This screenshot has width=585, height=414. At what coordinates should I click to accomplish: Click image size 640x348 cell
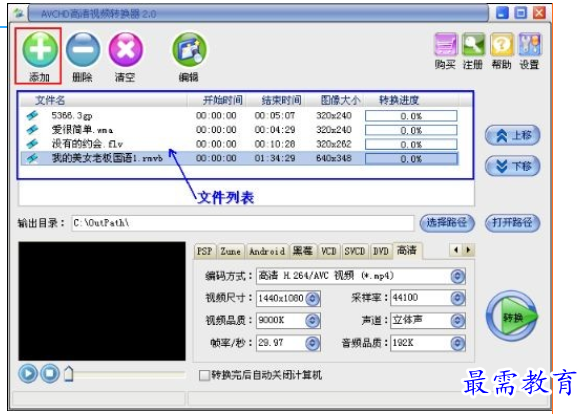point(334,158)
